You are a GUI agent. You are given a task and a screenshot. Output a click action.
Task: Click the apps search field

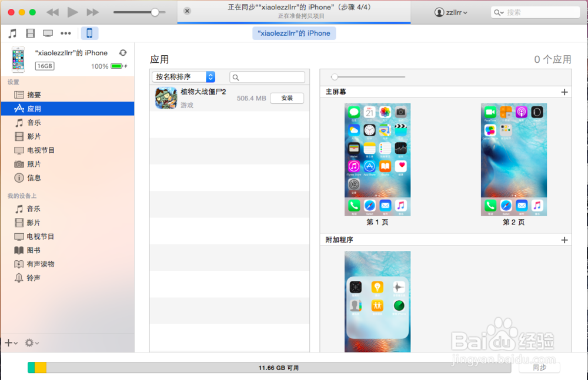[x=268, y=77]
